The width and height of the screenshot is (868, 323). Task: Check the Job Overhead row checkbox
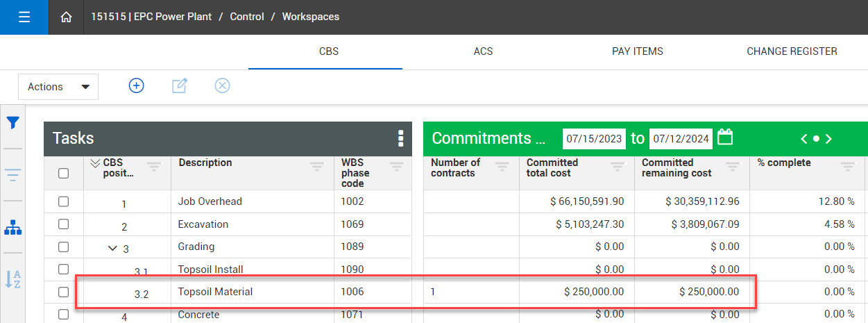pos(63,201)
